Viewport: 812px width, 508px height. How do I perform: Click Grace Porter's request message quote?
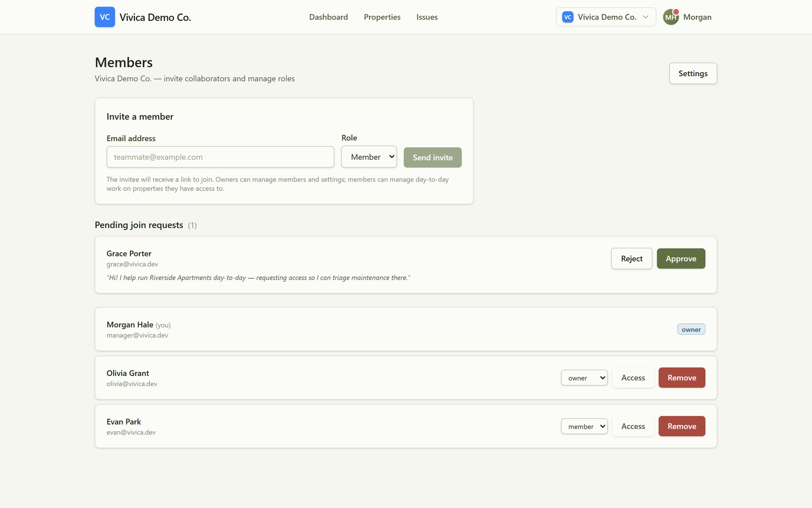(258, 277)
